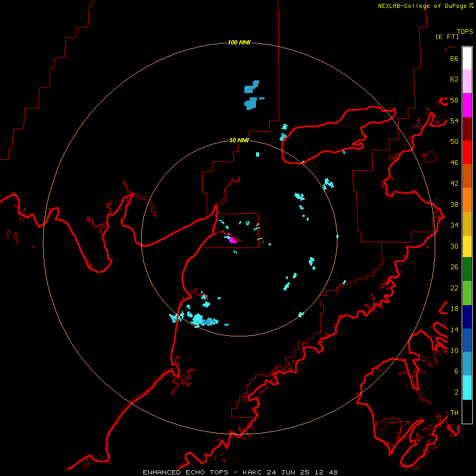Click the magenta high echo top near radar center
Screen dimensions: 476x476
232,240
